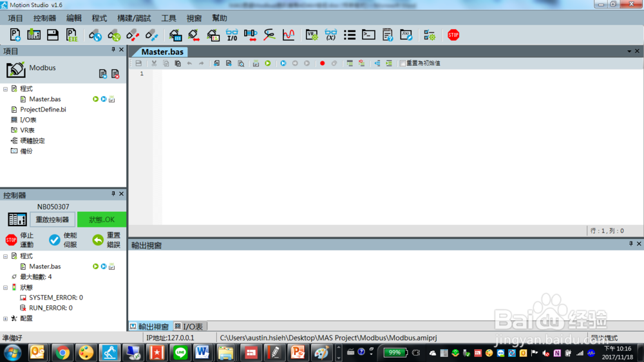Click the axis motion toolbar icon

click(251, 35)
